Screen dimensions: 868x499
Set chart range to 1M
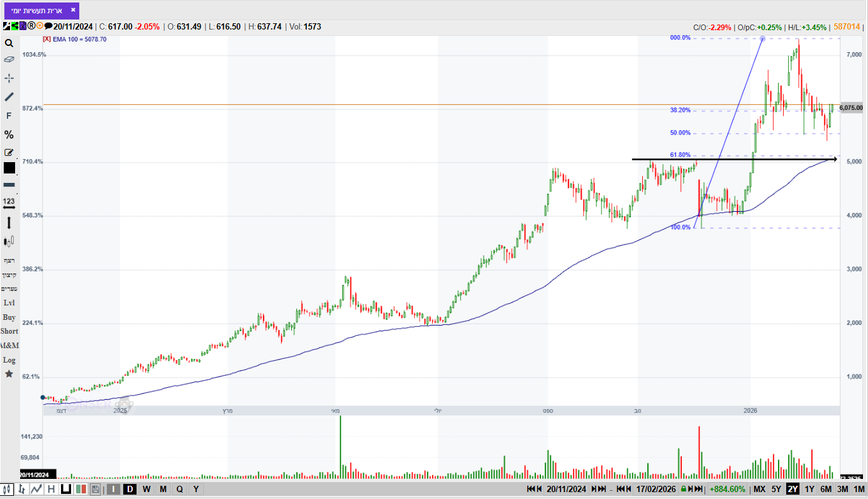pos(859,489)
